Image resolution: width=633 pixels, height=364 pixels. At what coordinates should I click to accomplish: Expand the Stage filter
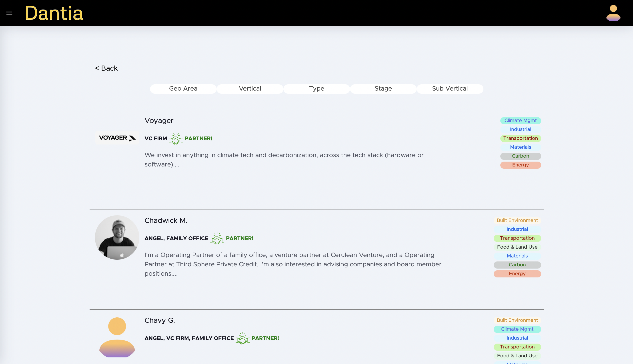[x=383, y=89]
